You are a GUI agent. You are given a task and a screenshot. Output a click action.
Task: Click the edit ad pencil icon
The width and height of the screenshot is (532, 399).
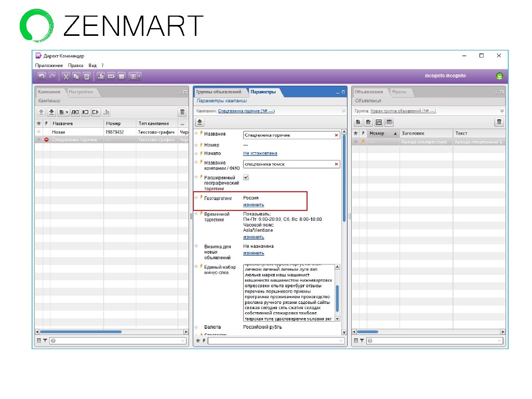(368, 122)
